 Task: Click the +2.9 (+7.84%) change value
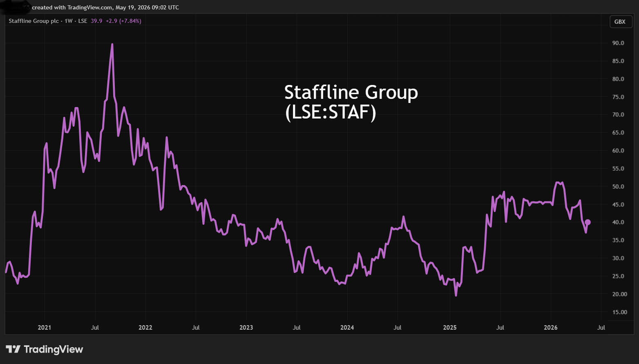click(123, 21)
